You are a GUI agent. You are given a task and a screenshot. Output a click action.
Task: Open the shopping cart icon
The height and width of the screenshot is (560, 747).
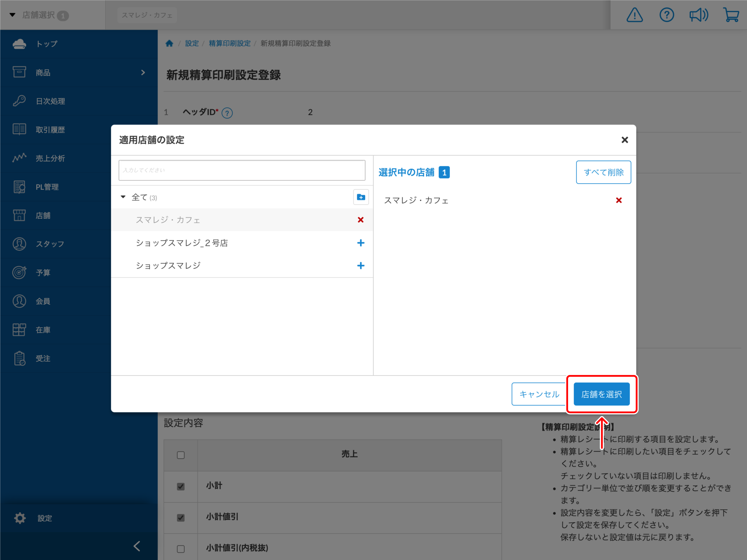tap(731, 15)
